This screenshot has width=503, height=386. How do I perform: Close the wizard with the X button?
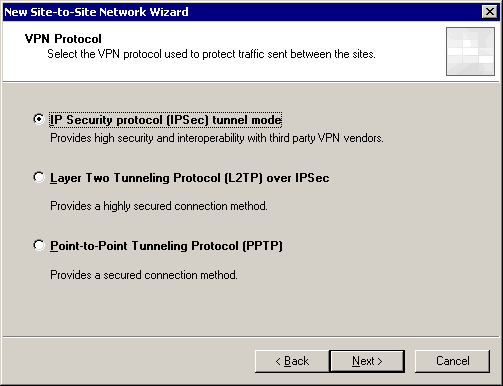(x=489, y=12)
